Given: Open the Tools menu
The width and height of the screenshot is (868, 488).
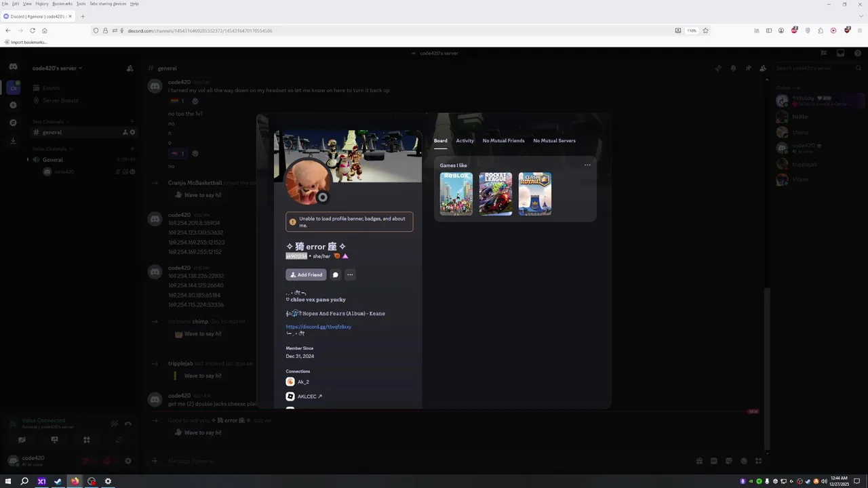Looking at the screenshot, I should tap(81, 3).
